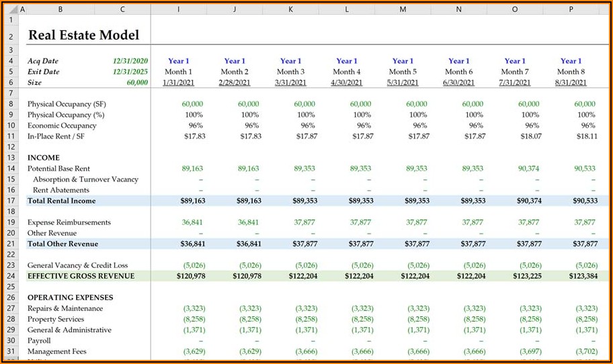The width and height of the screenshot is (613, 364).
Task: Select the Acq Date value 12/31/2020
Action: [130, 61]
